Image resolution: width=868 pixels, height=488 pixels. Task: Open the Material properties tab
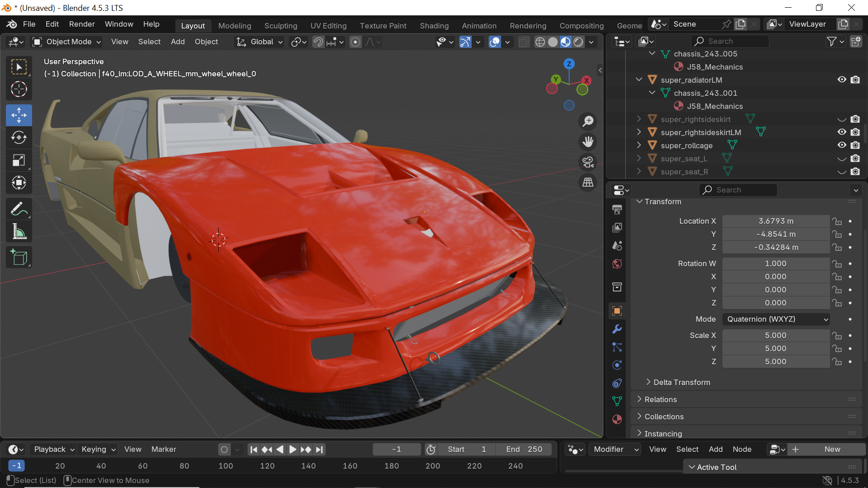[617, 419]
